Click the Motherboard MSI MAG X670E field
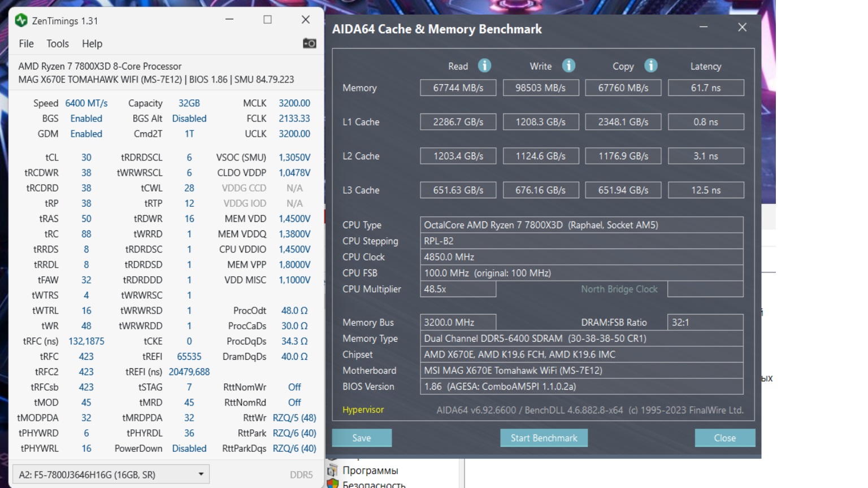Viewport: 868px width, 488px height. click(581, 371)
